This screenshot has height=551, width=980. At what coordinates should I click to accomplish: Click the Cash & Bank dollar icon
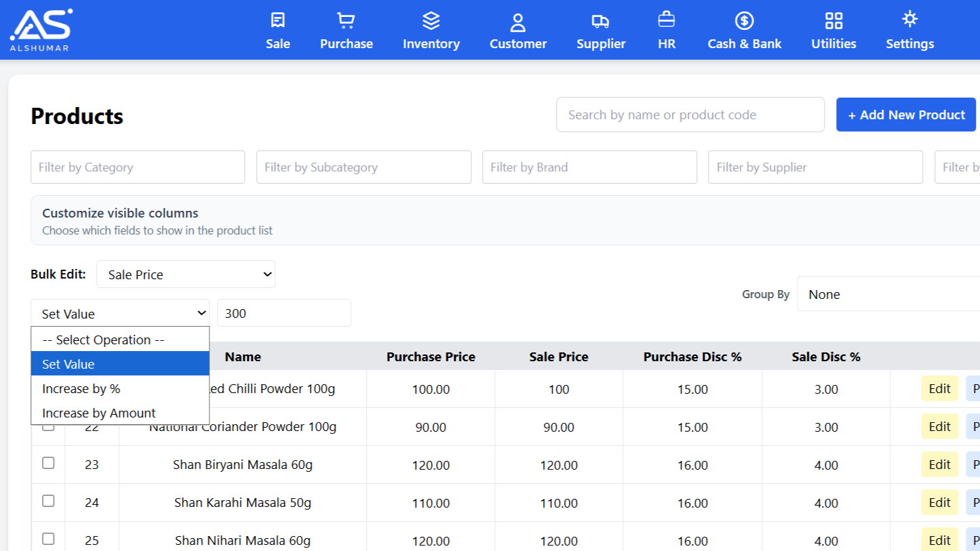[x=744, y=20]
